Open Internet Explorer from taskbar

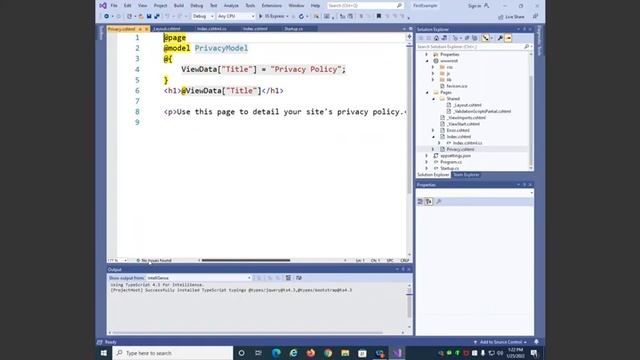(293, 353)
